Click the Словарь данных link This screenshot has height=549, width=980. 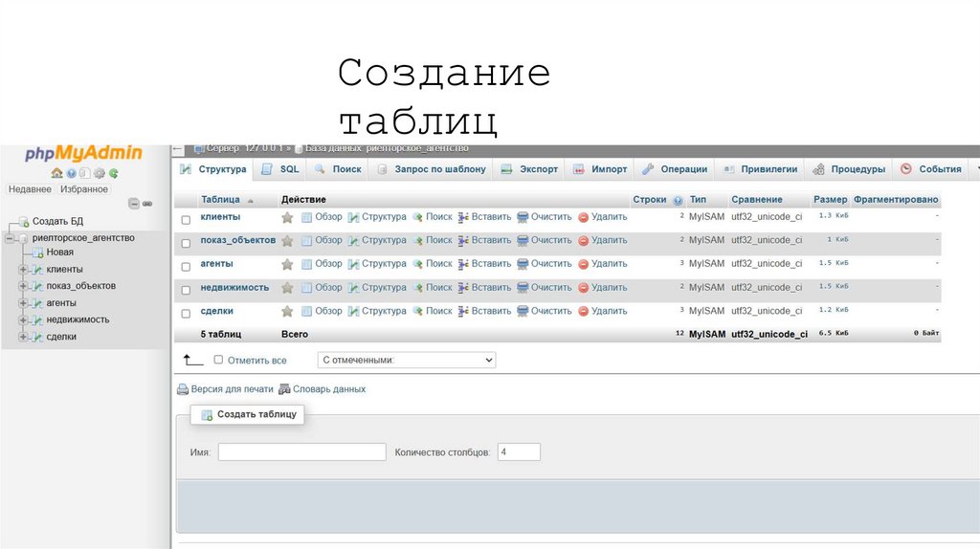[329, 389]
